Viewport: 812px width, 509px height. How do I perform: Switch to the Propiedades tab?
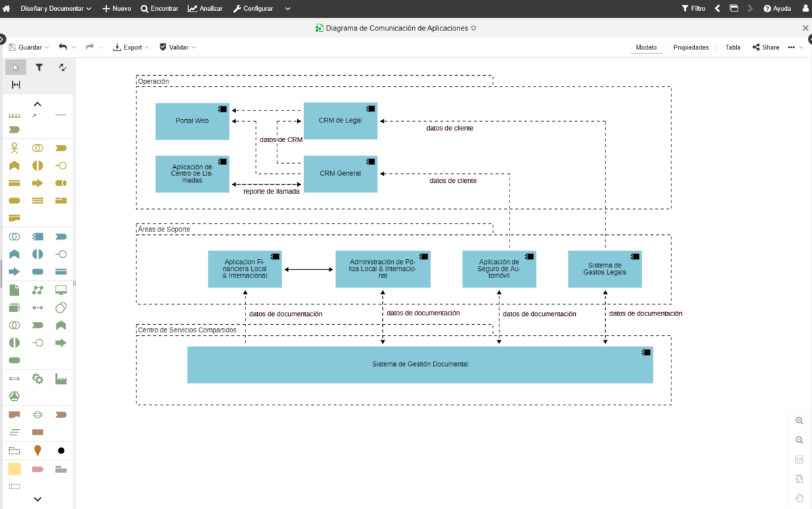(691, 47)
